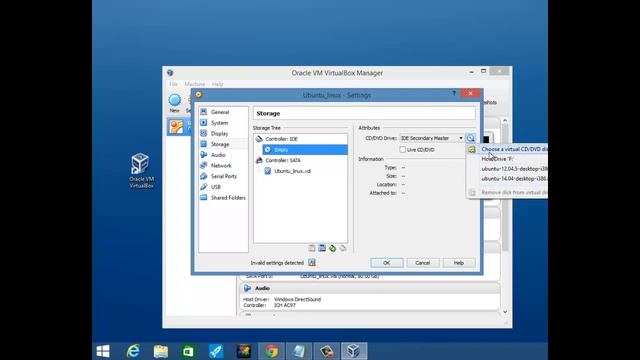Click the New machine toolbar icon

point(175,102)
